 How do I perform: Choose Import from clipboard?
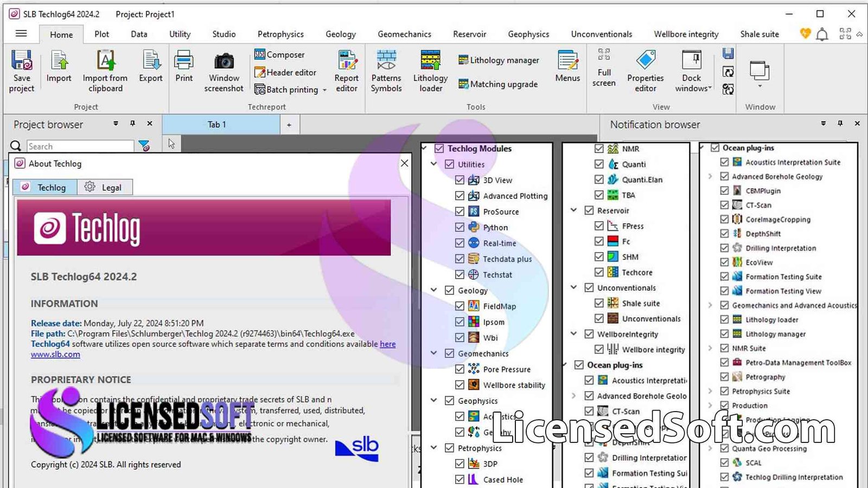[x=105, y=71]
